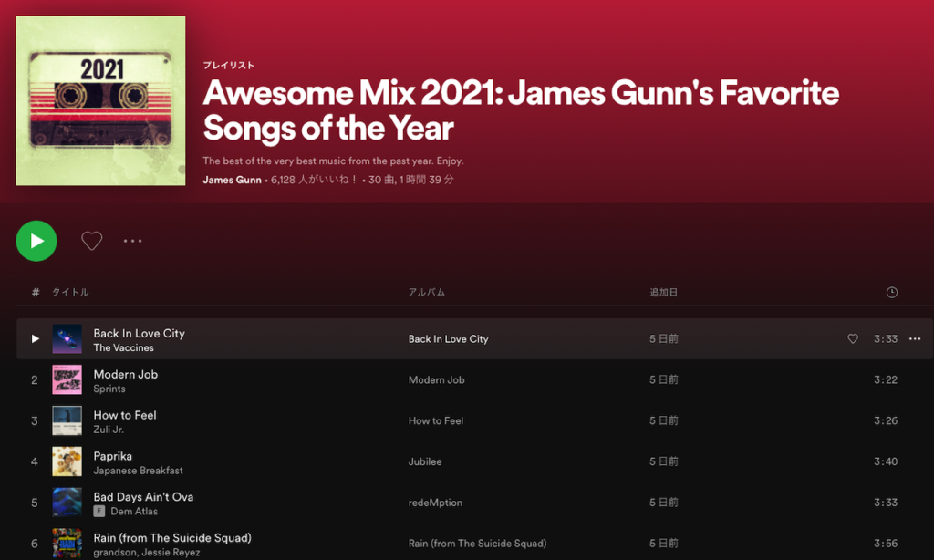Open the Modern Job album link
This screenshot has width=934, height=560.
pos(436,379)
